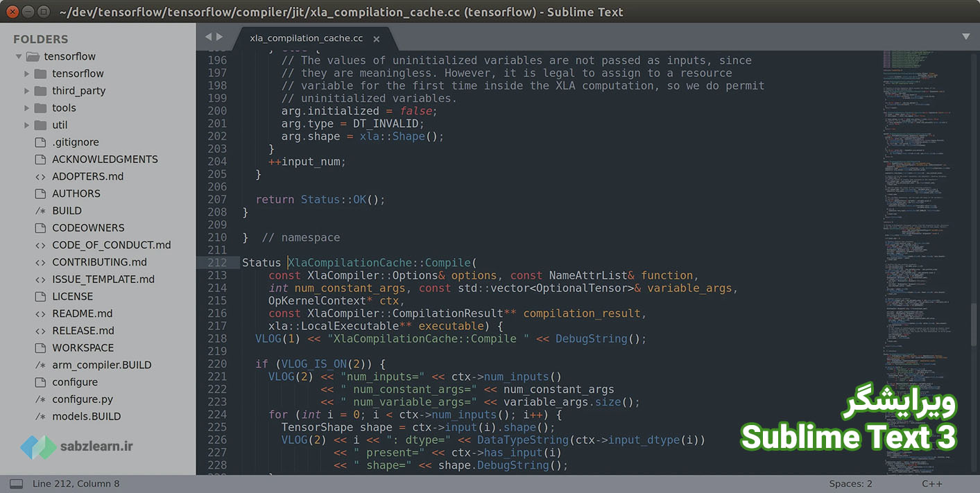Expand the third_party folder arrow
This screenshot has width=980, height=493.
27,91
